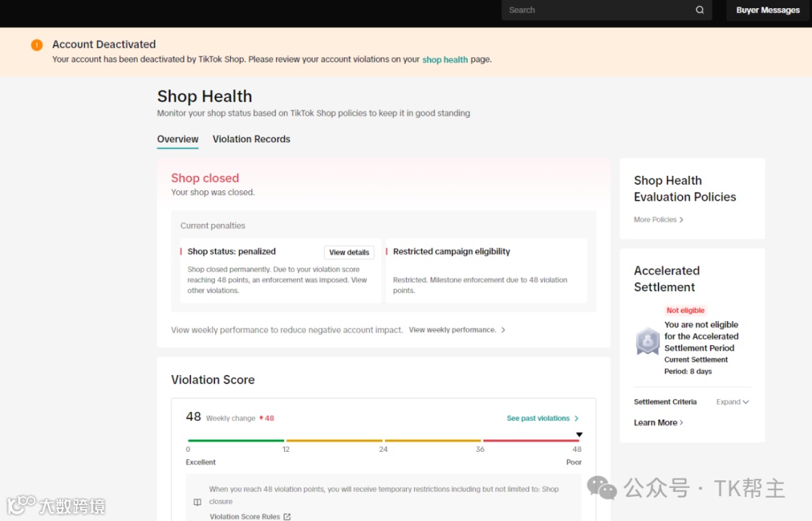Click the Shop closed heading
Viewport: 812px width, 521px height.
(x=205, y=178)
